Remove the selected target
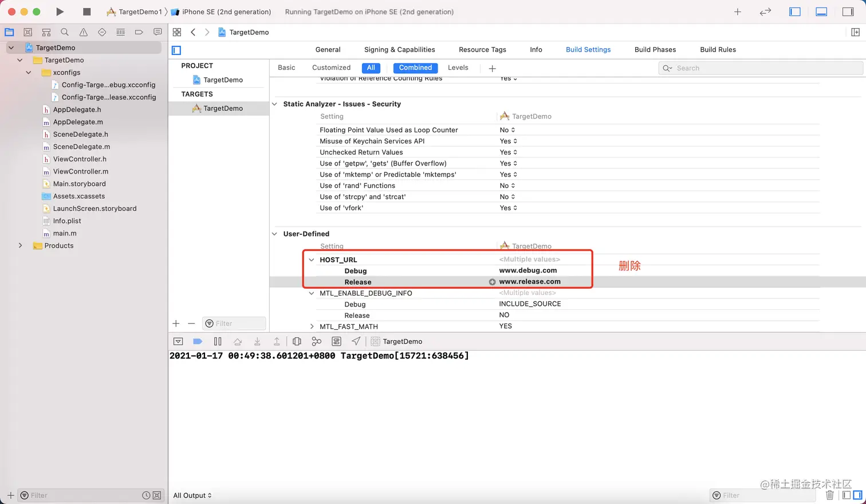866x504 pixels. point(191,324)
